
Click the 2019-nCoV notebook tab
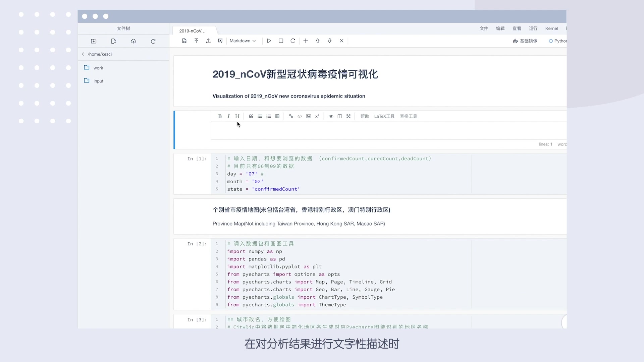[x=193, y=31]
